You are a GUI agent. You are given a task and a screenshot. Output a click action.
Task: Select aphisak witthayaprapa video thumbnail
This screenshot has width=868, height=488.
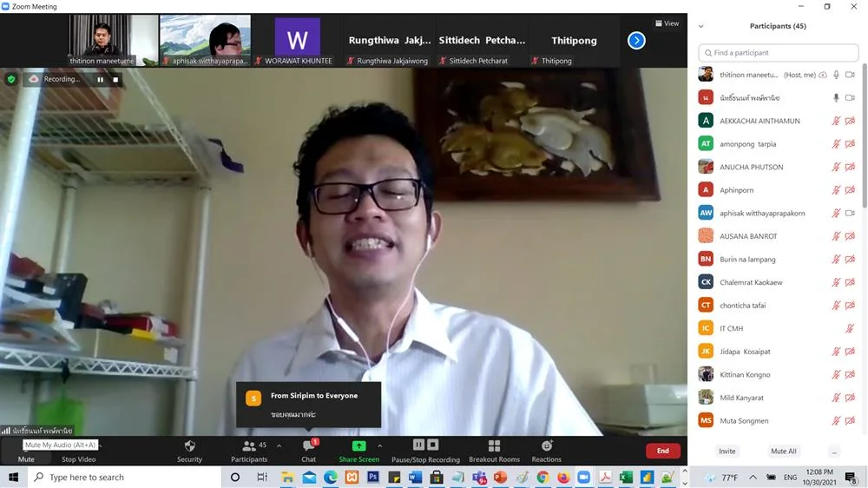tap(205, 41)
